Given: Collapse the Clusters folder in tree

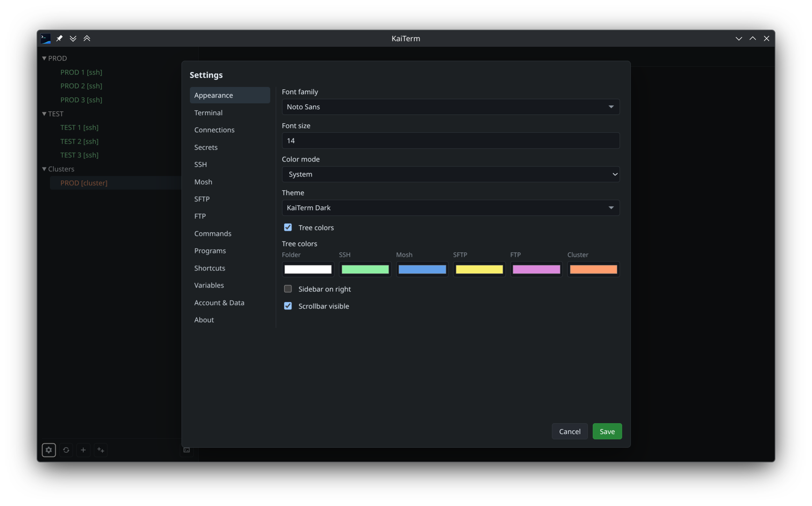Looking at the screenshot, I should coord(44,169).
